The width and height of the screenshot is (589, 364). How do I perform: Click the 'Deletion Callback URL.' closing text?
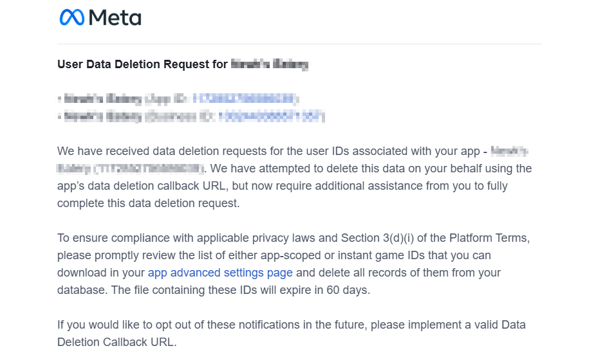[117, 342]
